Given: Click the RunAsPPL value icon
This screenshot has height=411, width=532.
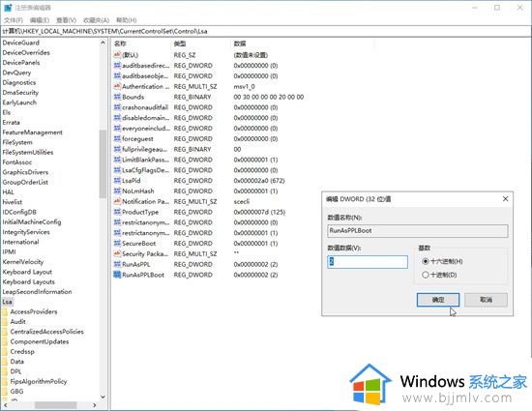Looking at the screenshot, I should tap(117, 264).
